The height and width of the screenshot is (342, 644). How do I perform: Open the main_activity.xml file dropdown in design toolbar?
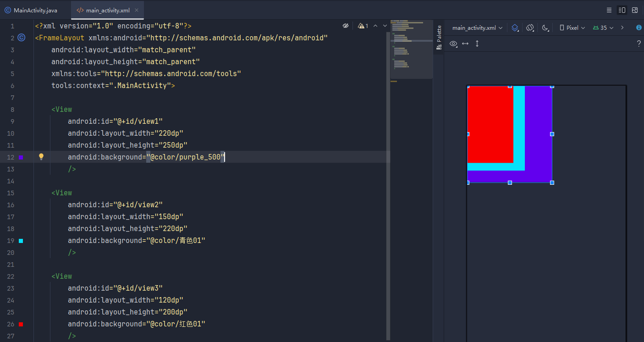click(477, 28)
